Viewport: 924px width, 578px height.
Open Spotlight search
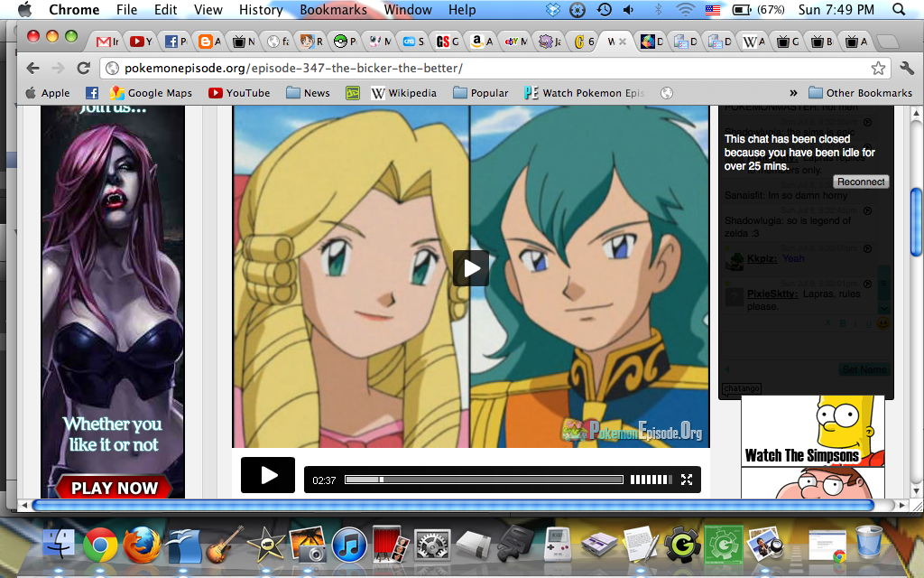point(898,9)
